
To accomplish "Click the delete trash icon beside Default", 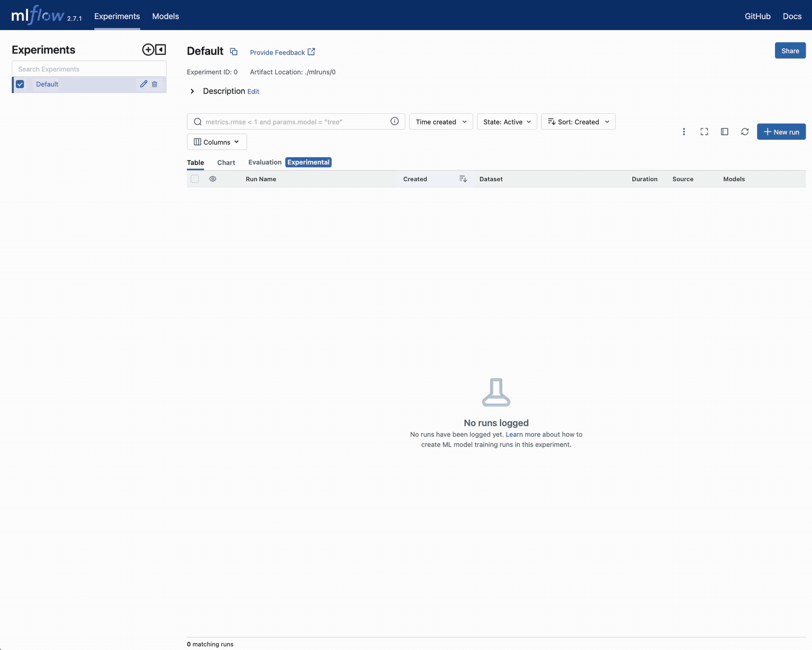I will [155, 84].
